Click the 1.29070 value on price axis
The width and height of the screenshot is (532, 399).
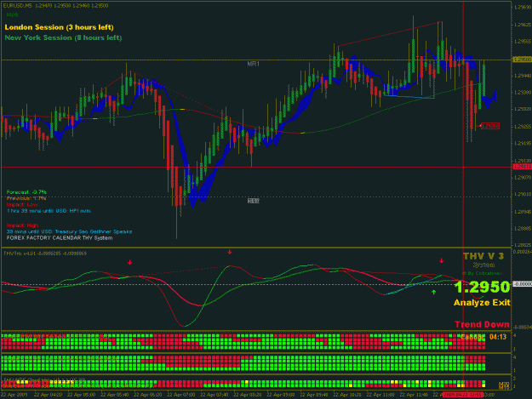pos(522,177)
